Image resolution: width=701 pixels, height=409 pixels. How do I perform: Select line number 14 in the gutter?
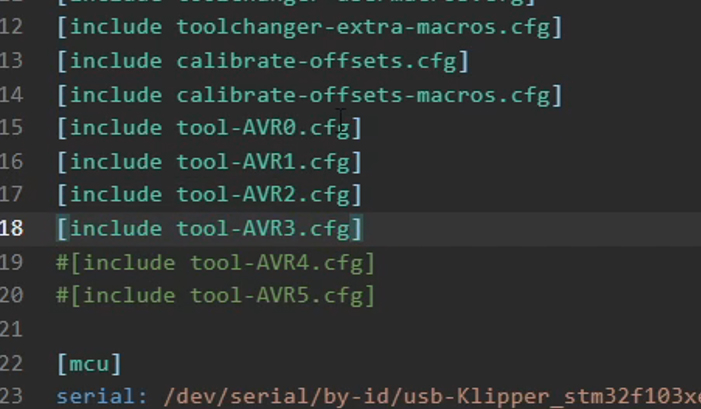pyautogui.click(x=12, y=95)
